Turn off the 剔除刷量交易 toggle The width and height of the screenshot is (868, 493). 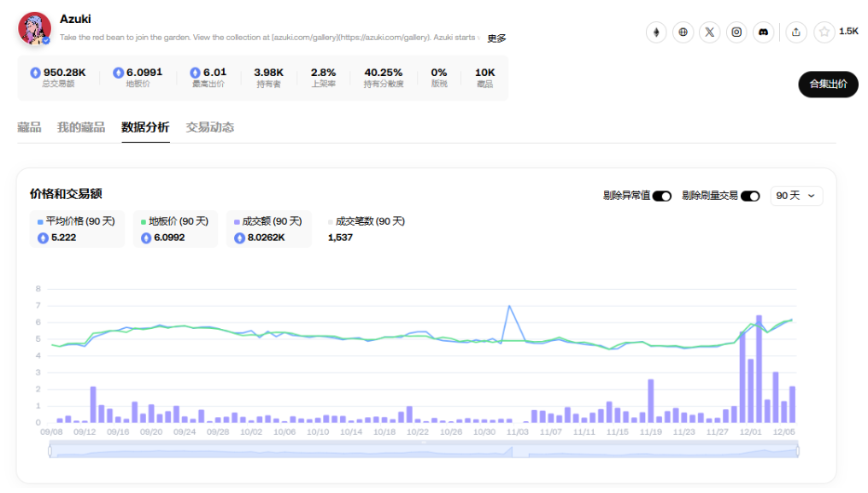[751, 196]
